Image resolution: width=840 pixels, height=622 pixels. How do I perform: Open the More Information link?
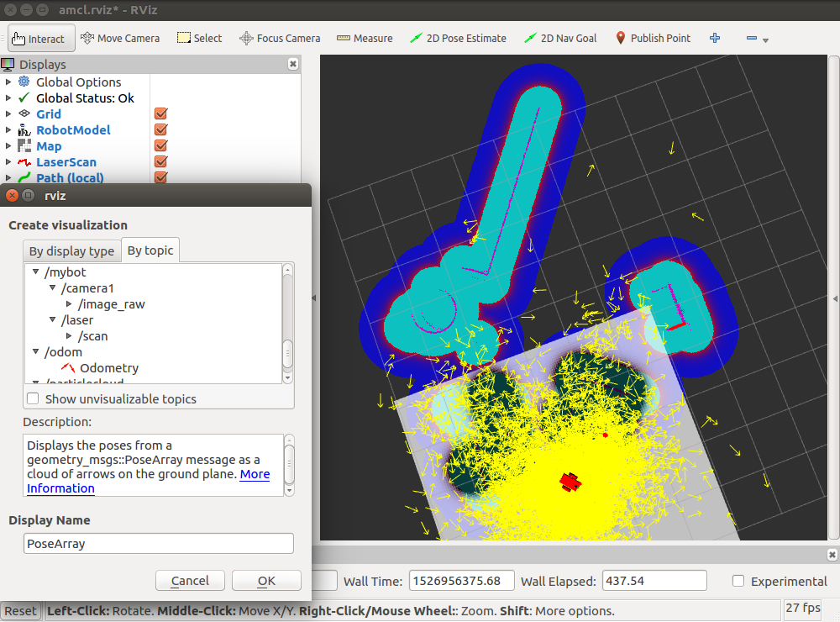[60, 488]
